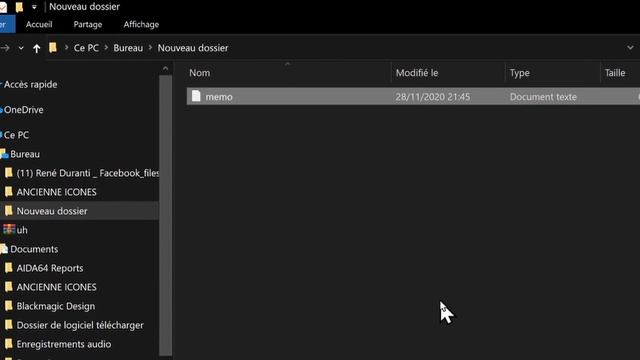640x360 pixels.
Task: Select Ce PC in navigation tree
Action: coord(16,135)
